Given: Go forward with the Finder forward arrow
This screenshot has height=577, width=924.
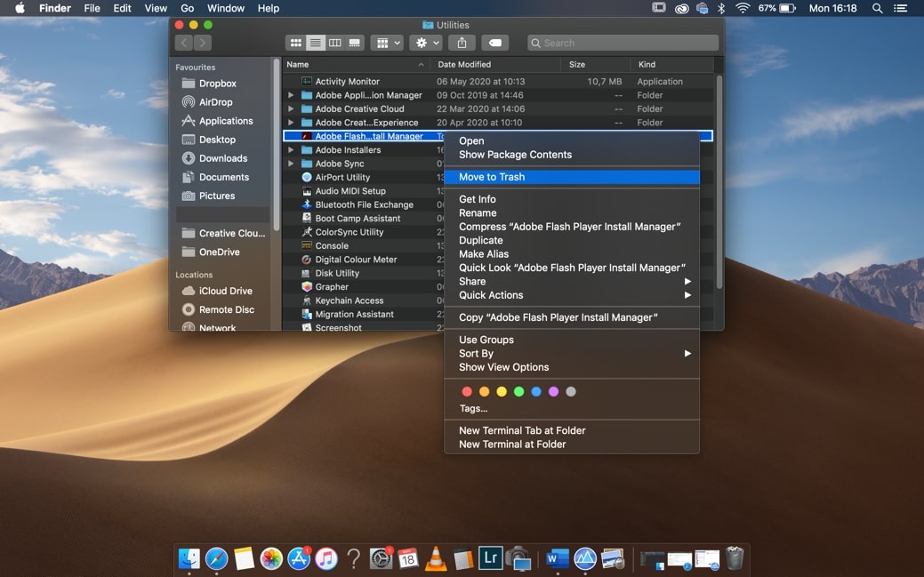Looking at the screenshot, I should pos(203,43).
